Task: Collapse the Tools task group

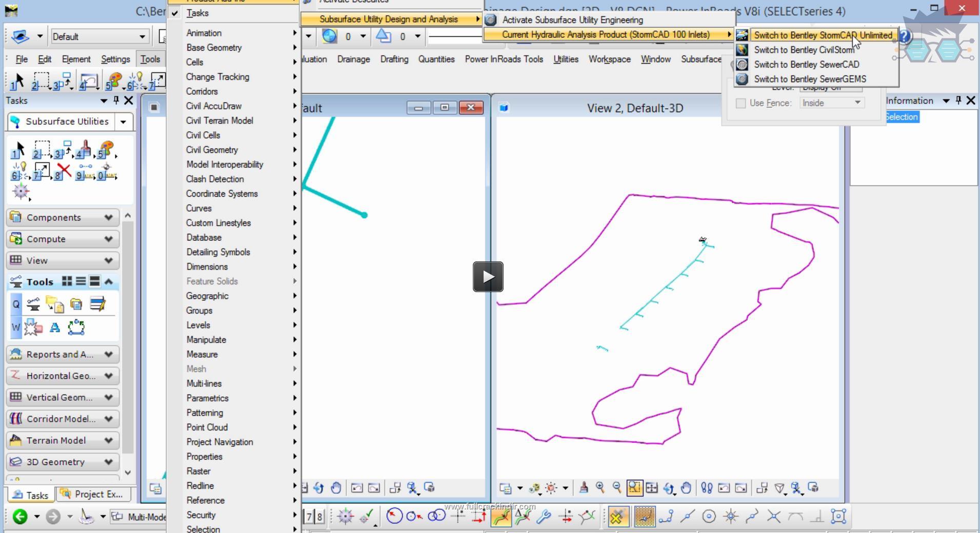Action: 109,281
